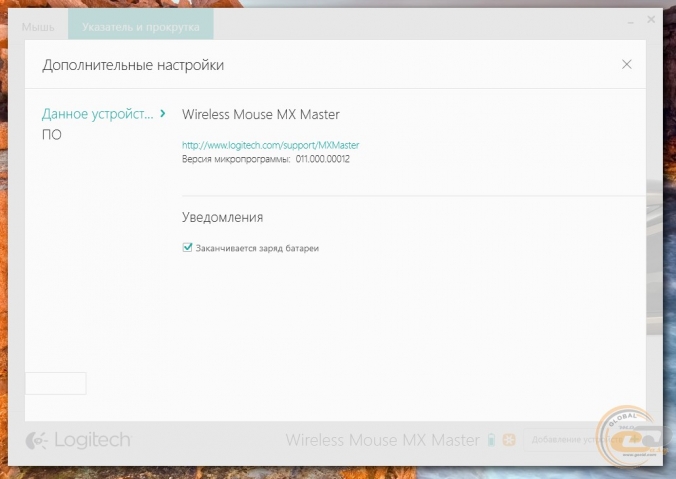Minimize the Logitech Options window
The image size is (676, 479).
pos(630,22)
